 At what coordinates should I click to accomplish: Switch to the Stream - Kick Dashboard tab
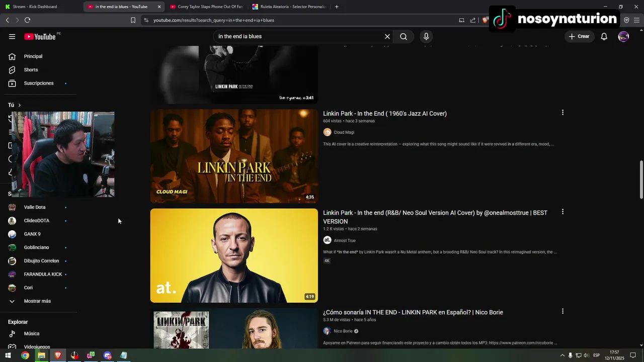pos(40,7)
